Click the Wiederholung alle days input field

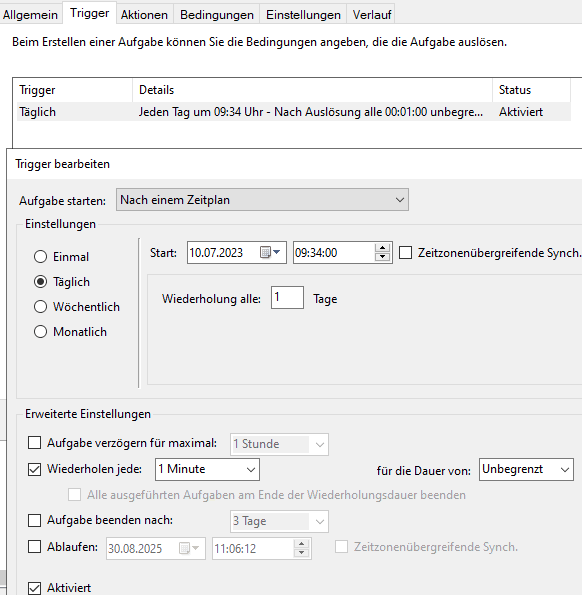point(287,298)
